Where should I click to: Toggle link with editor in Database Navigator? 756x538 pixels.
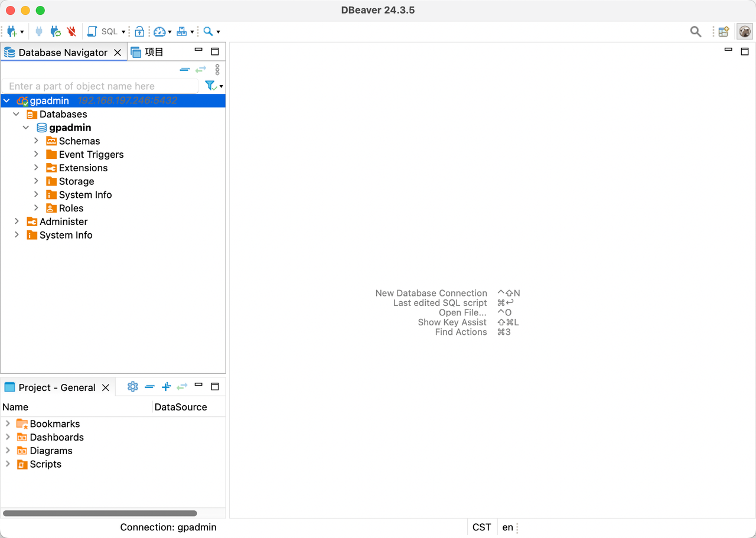click(201, 70)
